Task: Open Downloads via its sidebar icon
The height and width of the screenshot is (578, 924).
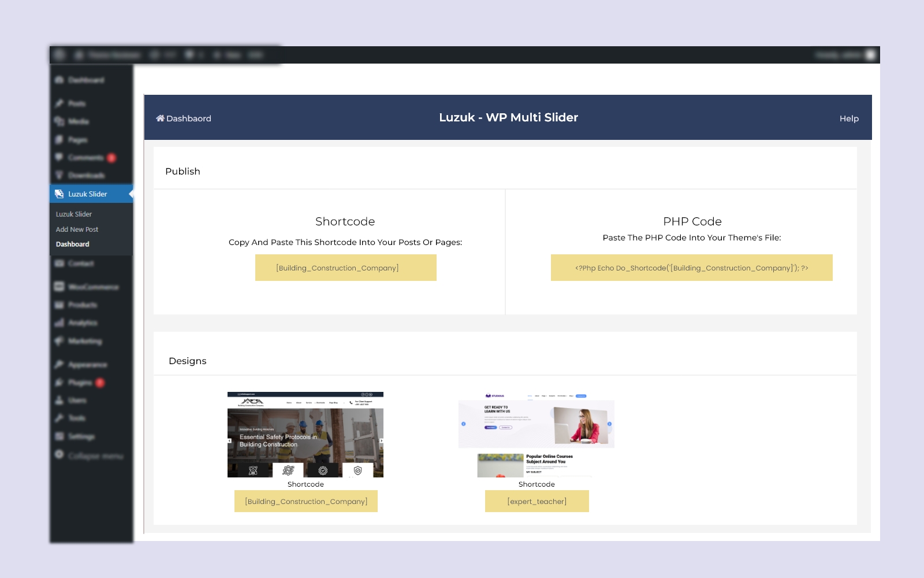Action: (x=59, y=175)
